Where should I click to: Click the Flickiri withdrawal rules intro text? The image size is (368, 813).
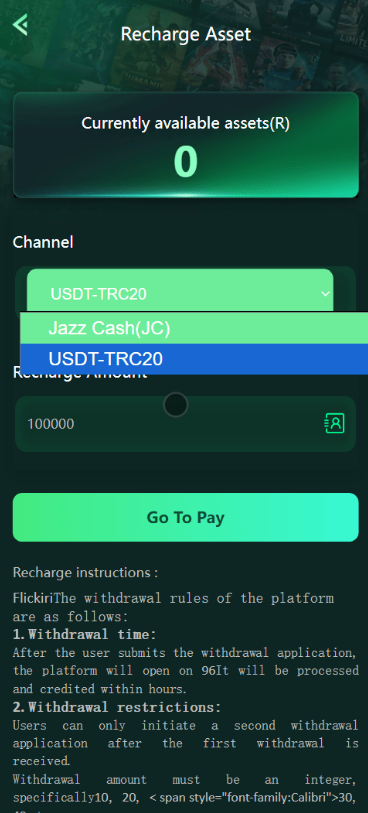point(173,608)
